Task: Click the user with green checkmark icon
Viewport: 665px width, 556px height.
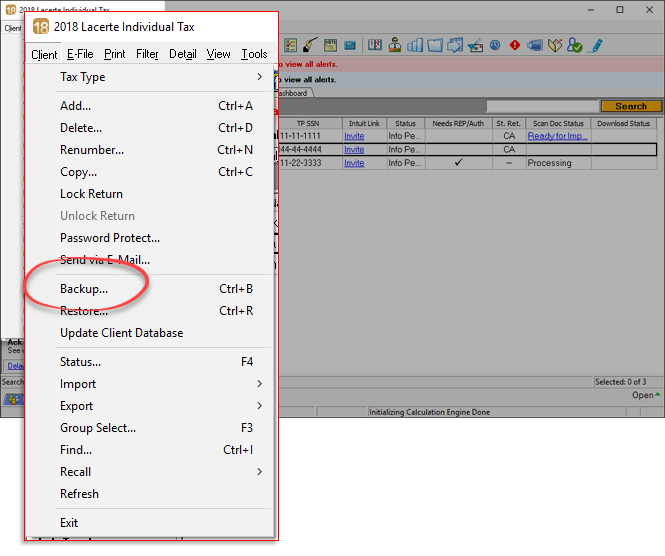Action: [576, 45]
